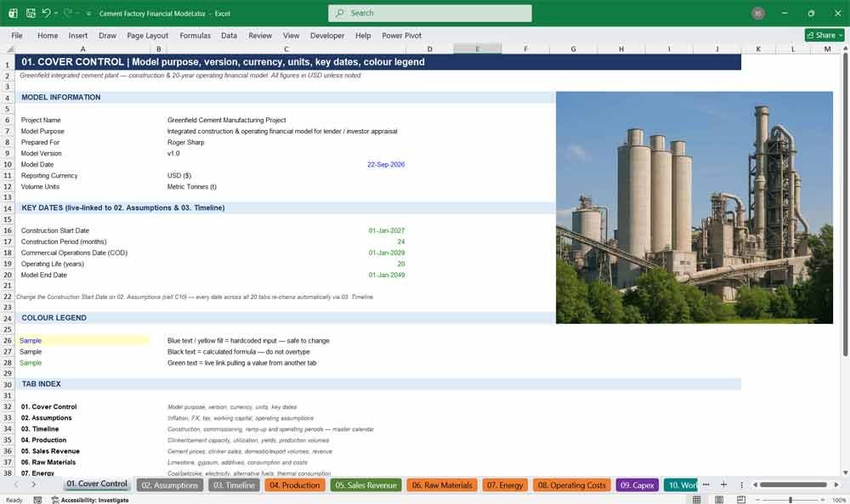Click the 'Greenfield Cement Manufacturing Project' cell

pos(227,120)
